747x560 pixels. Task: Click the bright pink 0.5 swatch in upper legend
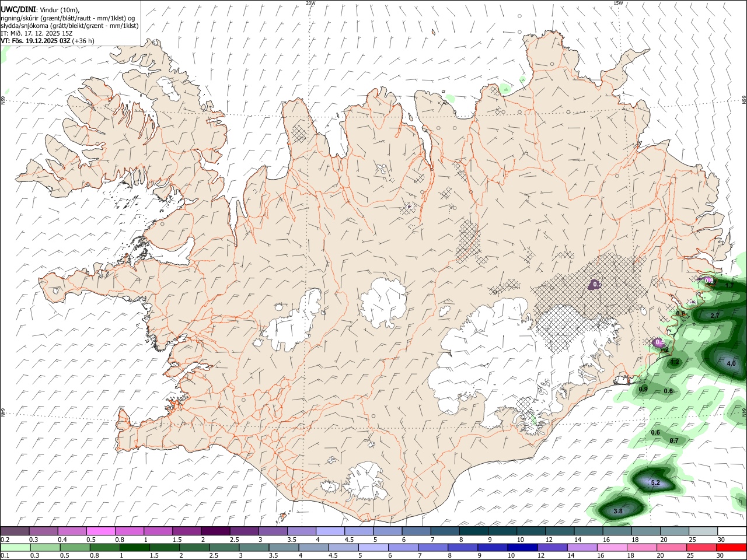tap(100, 531)
